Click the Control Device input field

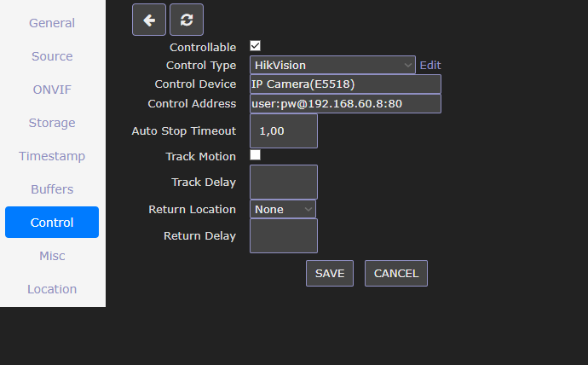[x=345, y=84]
